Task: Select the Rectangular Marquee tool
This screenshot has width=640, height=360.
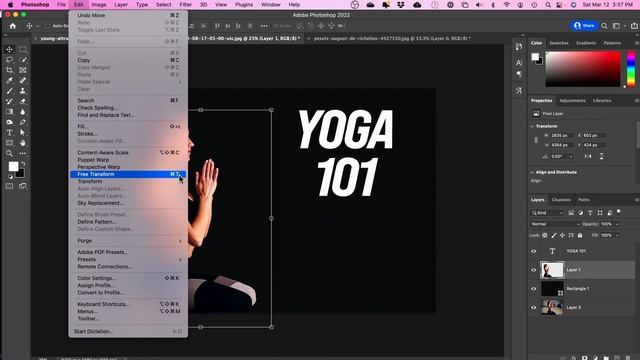Action: click(x=23, y=49)
